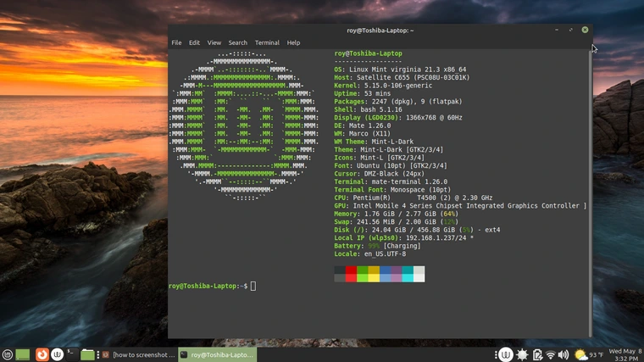Click the 'Local IP (wlp3s0)' line
Viewport: 644px width, 362px height.
(403, 237)
